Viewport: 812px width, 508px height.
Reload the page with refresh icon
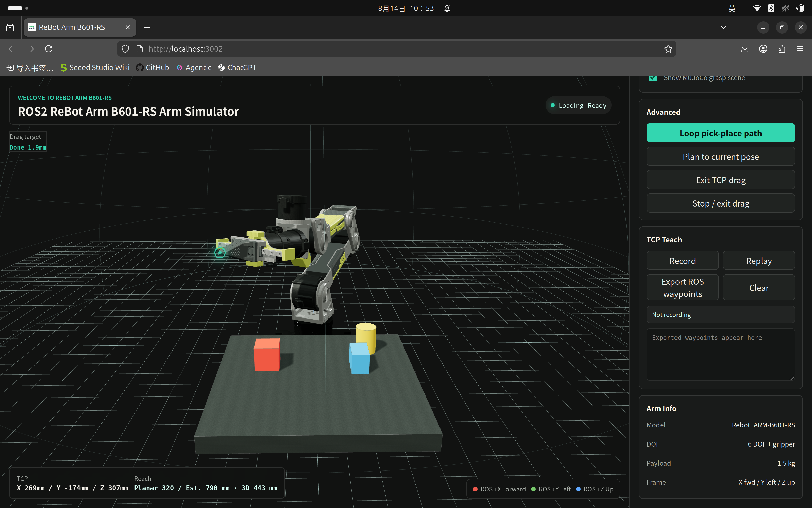point(49,49)
